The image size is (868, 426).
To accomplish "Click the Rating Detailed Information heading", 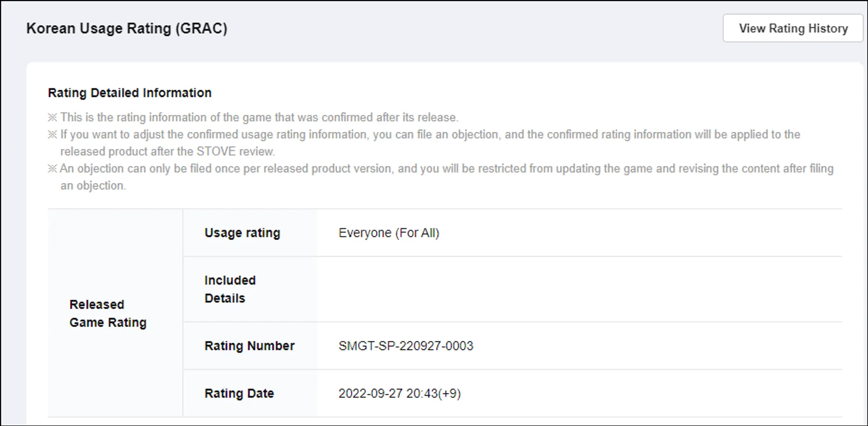I will click(x=130, y=93).
